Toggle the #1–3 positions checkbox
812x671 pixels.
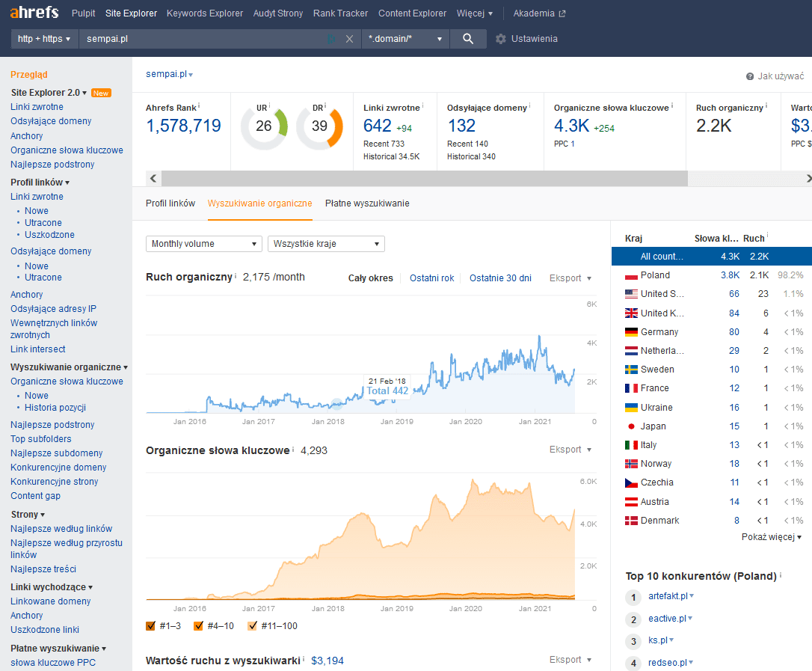(151, 626)
